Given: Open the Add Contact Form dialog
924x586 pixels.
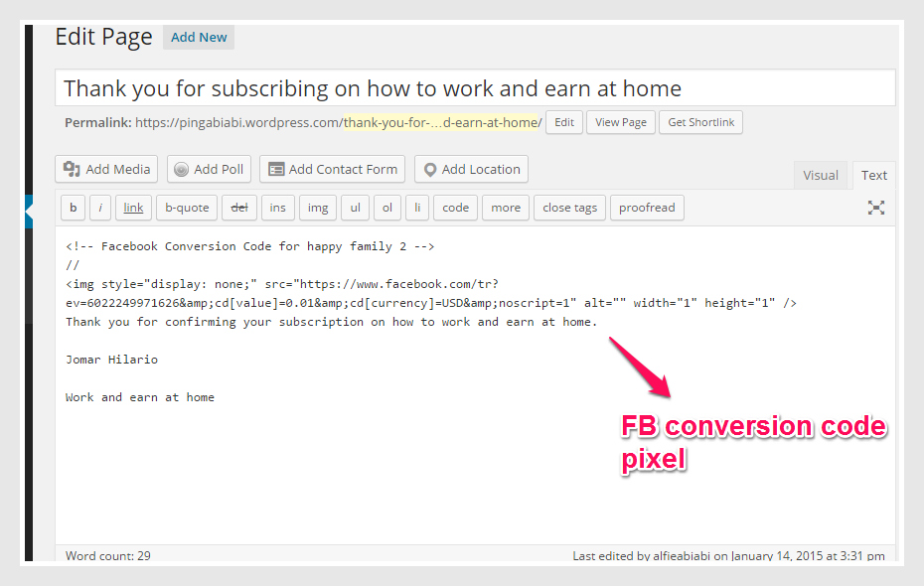Looking at the screenshot, I should pyautogui.click(x=332, y=169).
